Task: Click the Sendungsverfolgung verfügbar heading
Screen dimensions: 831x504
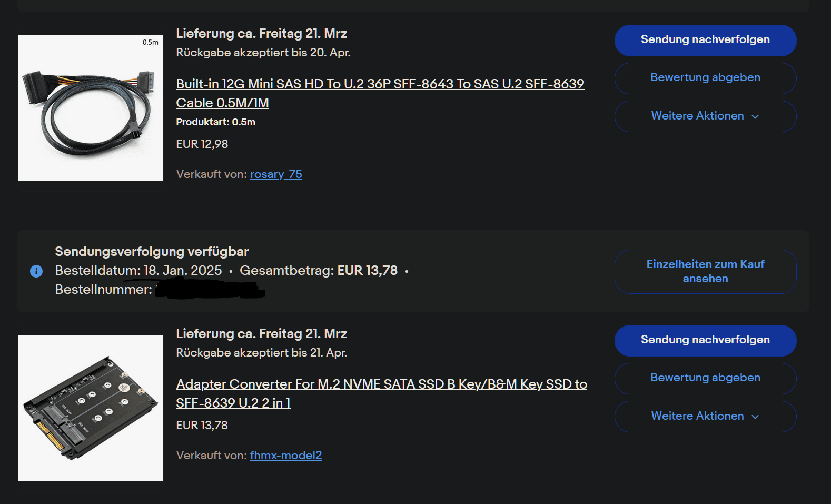Action: [152, 252]
